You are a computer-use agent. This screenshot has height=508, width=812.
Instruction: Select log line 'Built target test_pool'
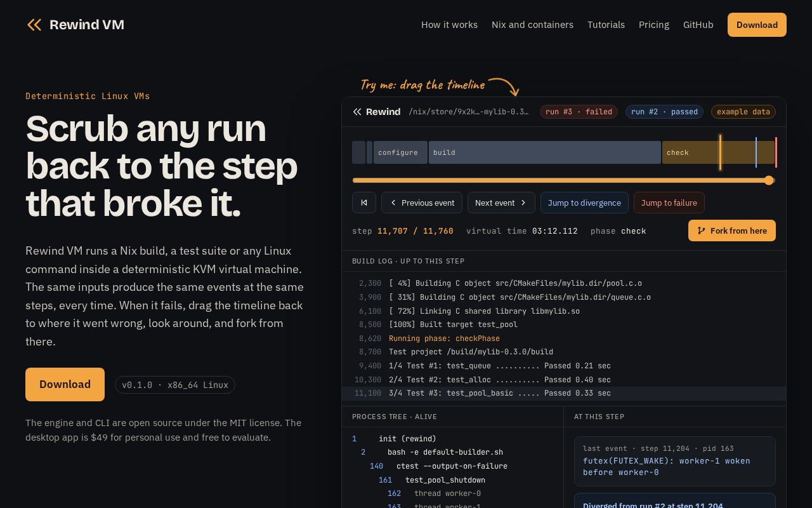click(x=564, y=324)
